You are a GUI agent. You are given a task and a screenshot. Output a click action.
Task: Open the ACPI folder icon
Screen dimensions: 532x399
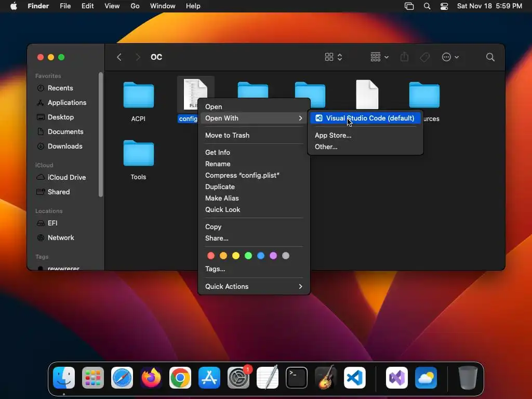[138, 95]
